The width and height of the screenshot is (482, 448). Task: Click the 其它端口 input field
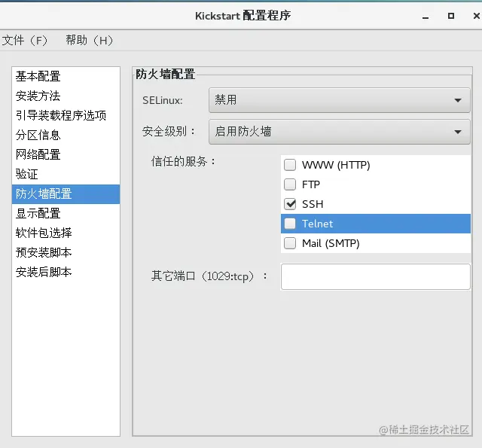pos(375,276)
